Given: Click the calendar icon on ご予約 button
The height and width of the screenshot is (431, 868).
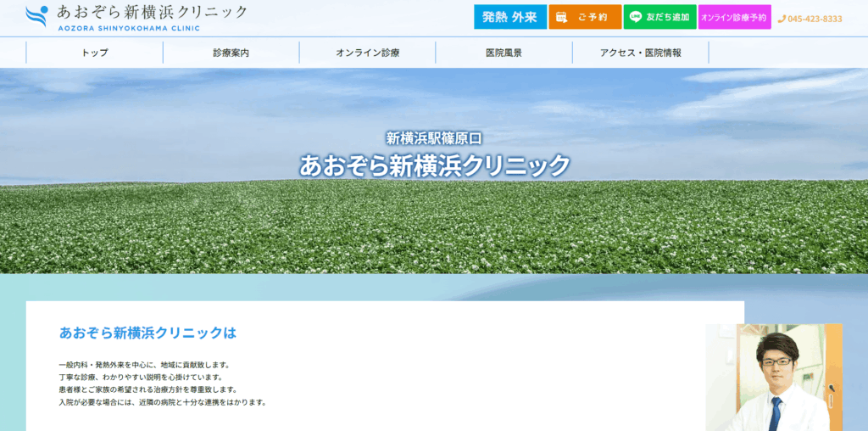Looking at the screenshot, I should (561, 17).
